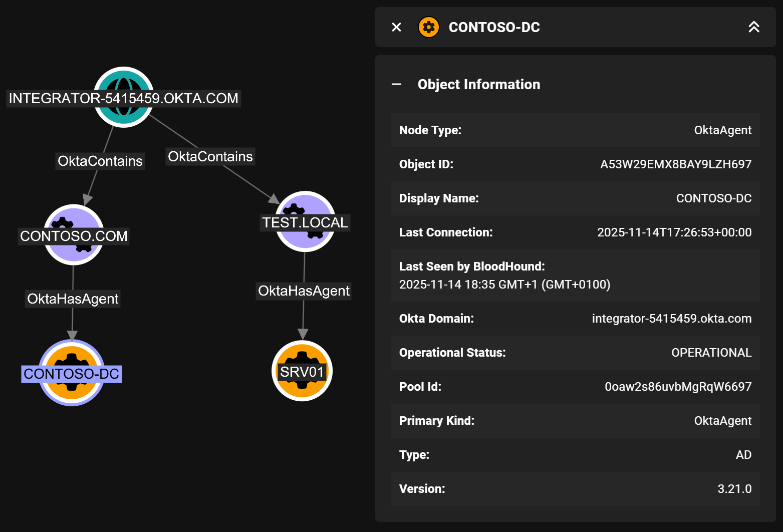Click Okta Domain value integrator-5415459.okta.com
Image resolution: width=783 pixels, height=532 pixels.
coord(672,319)
